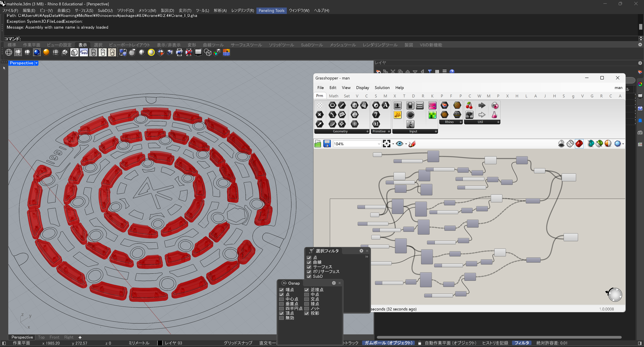Expand the Input component group
The width and height of the screenshot is (644, 347).
pos(436,131)
